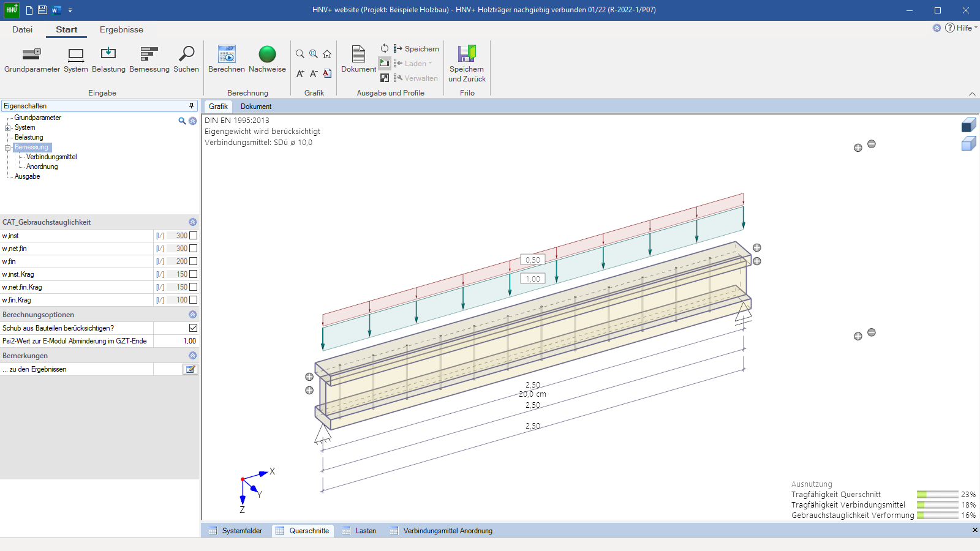
Task: Open the Grundparameter tool in the ribbon
Action: 32,60
